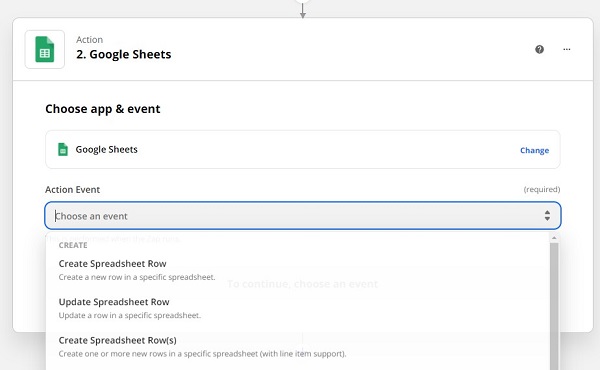
Task: Click the 2. Google Sheets step title
Action: 124,54
